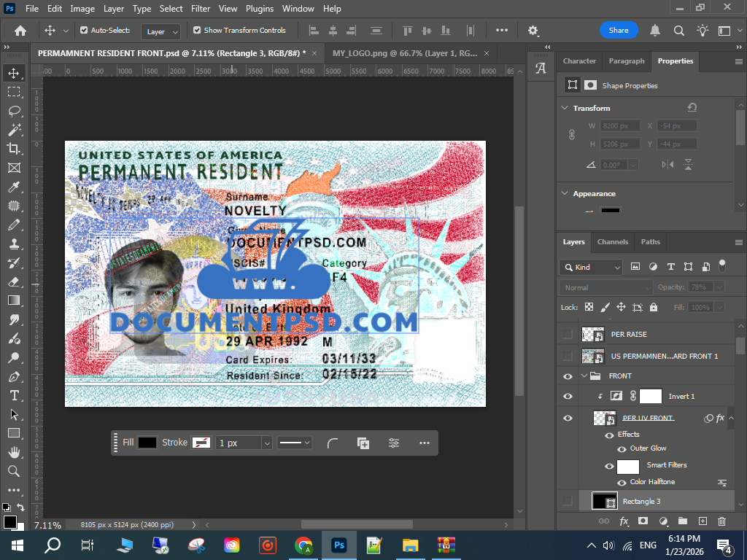Switch to the Channels tab
The image size is (747, 560).
click(x=612, y=242)
